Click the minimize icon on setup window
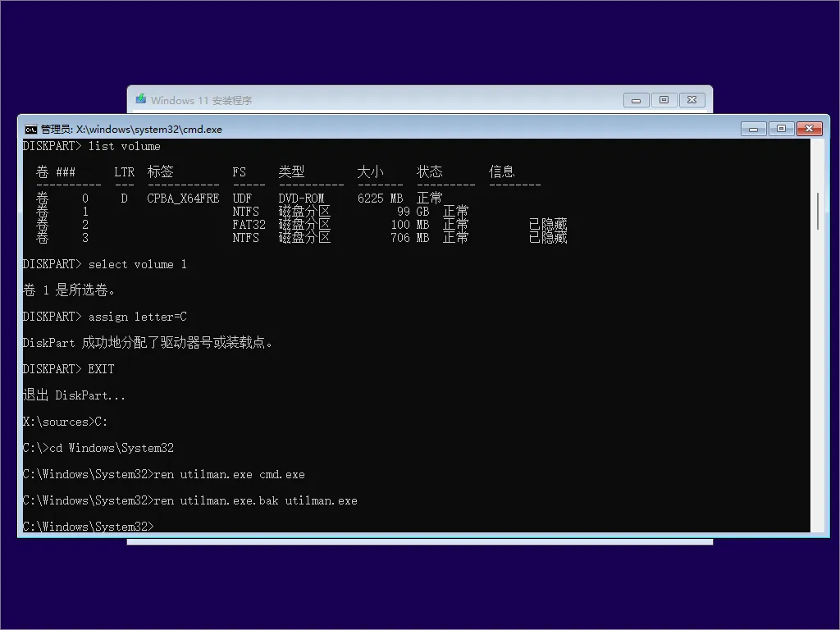 tap(637, 99)
